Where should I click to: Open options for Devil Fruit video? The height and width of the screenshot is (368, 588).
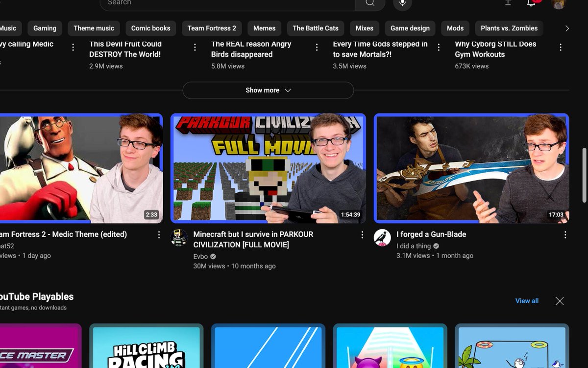195,47
